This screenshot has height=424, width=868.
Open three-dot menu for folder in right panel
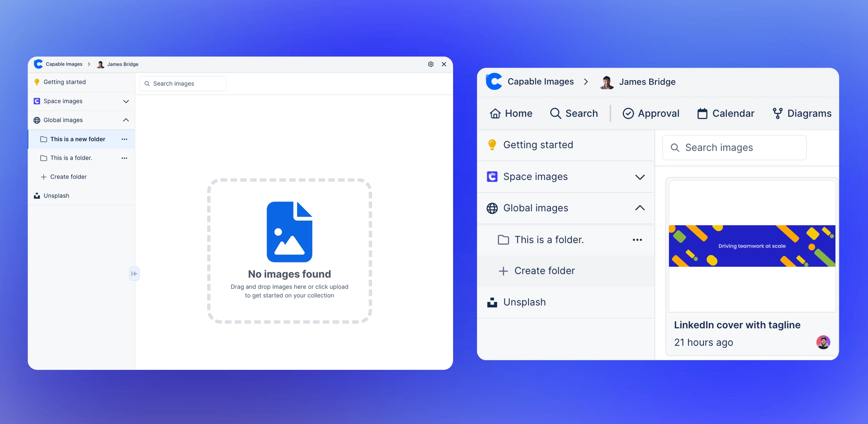point(637,240)
